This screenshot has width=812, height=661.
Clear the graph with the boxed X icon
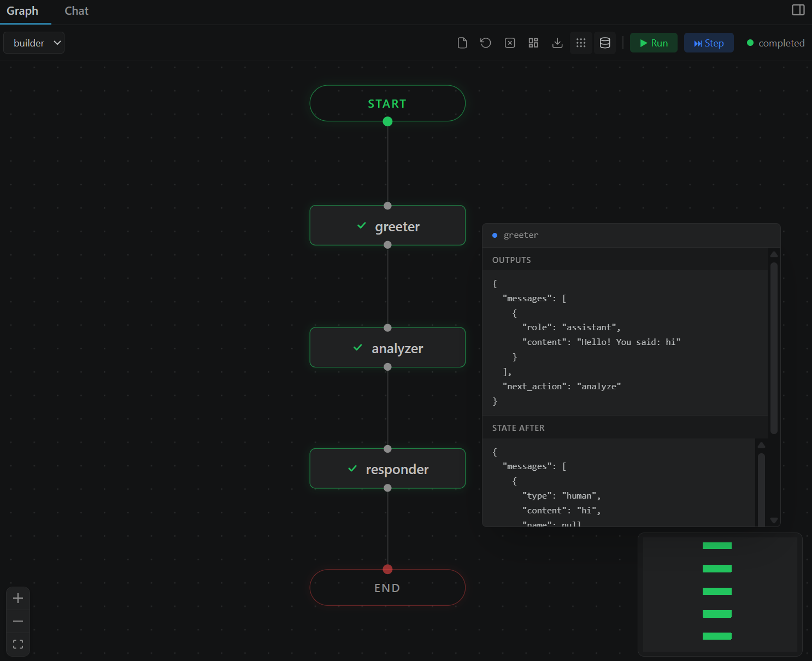point(510,43)
